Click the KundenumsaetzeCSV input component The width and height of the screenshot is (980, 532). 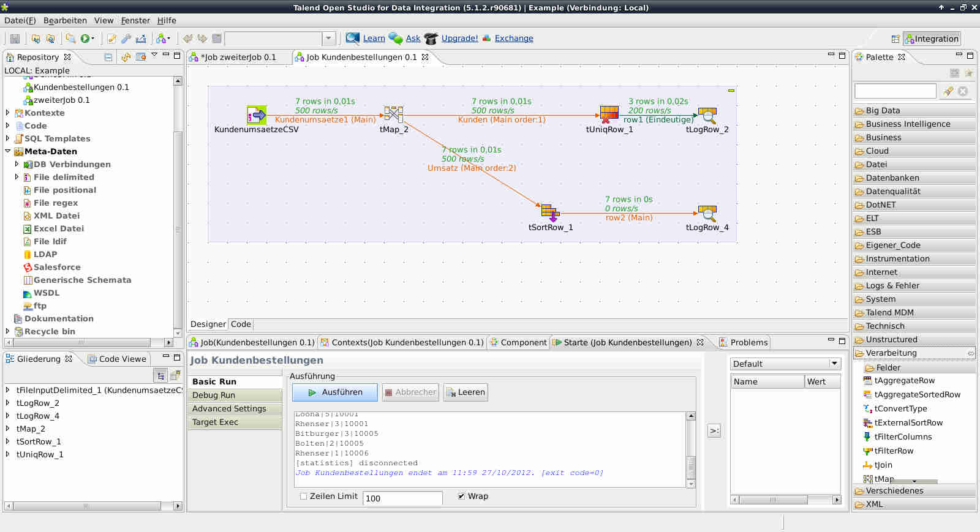[256, 115]
